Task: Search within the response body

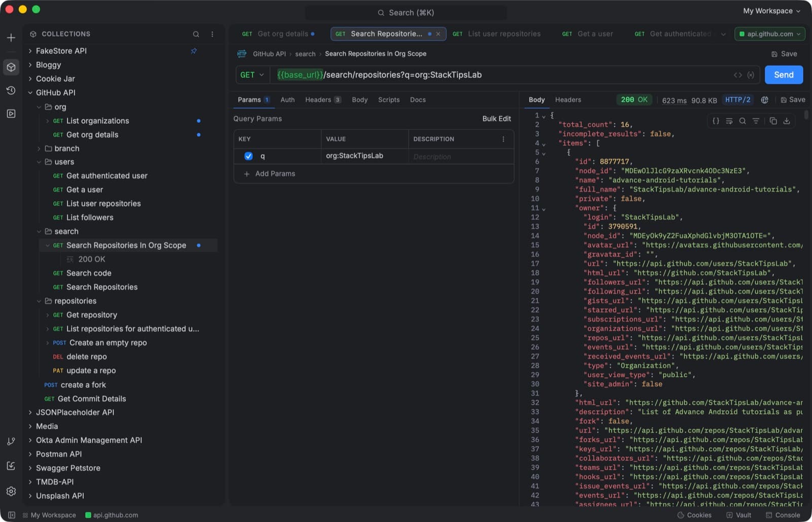Action: coord(742,121)
